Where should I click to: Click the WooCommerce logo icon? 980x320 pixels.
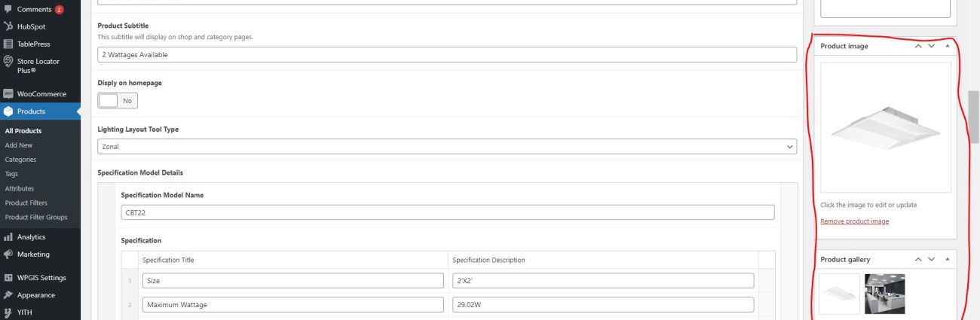click(x=8, y=94)
